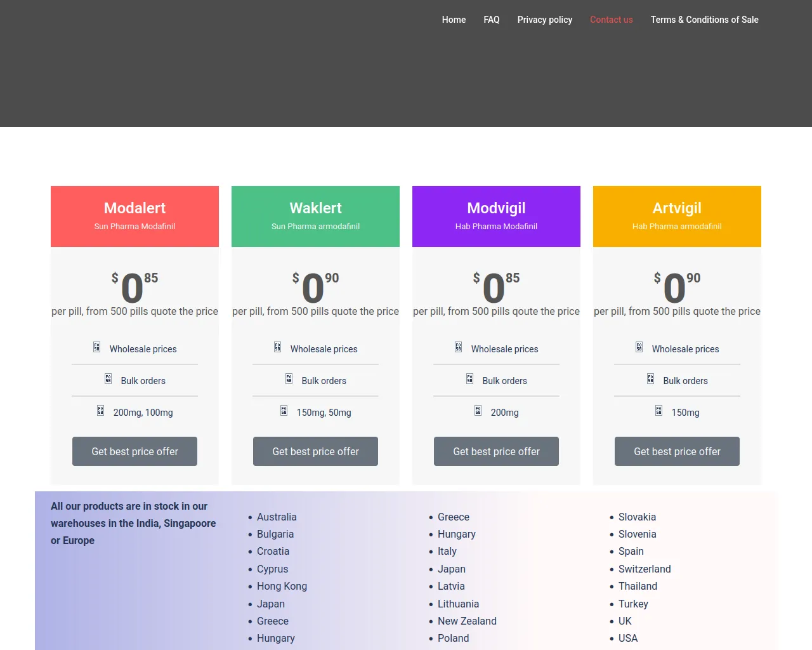
Task: Click '200mg, 100mg' dosage text
Action: [x=143, y=413]
